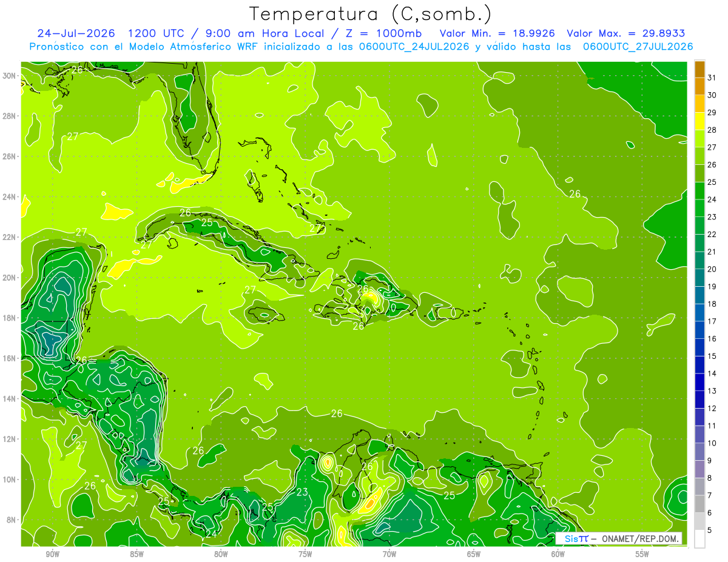This screenshot has width=728, height=562.
Task: Click the blue swatch between 15 and 16
Action: click(699, 347)
